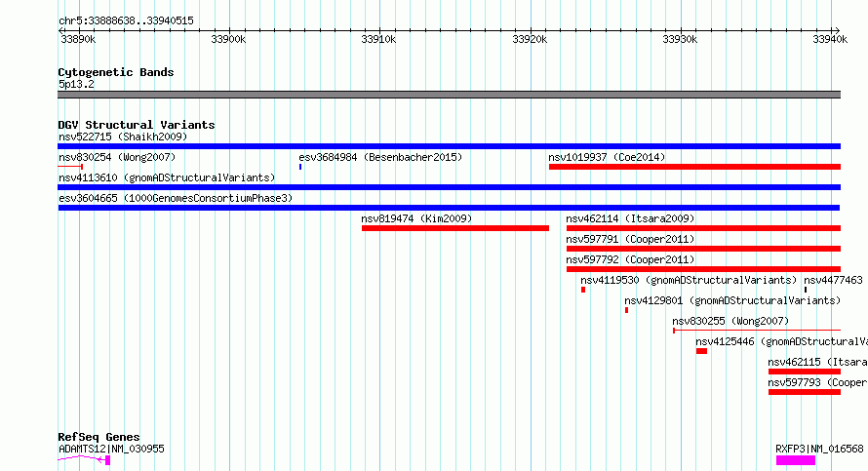The image size is (868, 471).
Task: Open the nsv1019937 (Coe2014) label
Action: coord(607,157)
